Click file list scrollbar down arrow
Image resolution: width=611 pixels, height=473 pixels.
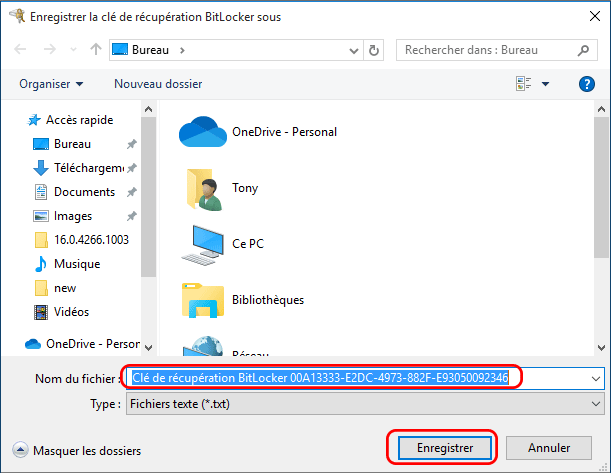click(601, 348)
